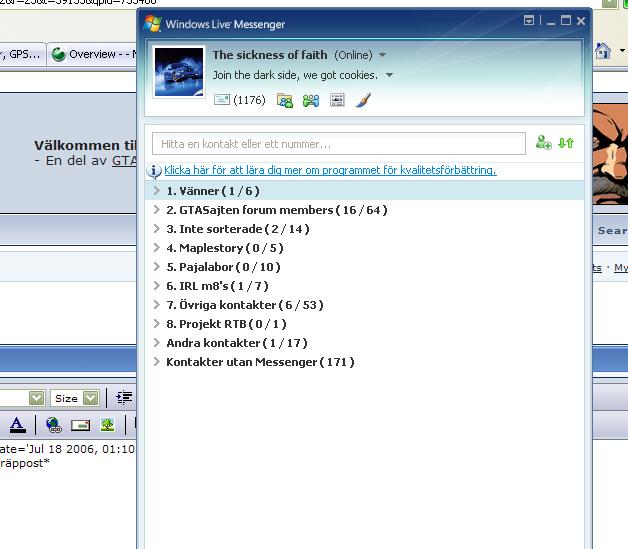The image size is (628, 549).
Task: Switch to the GPS browser tab
Action: pos(23,54)
